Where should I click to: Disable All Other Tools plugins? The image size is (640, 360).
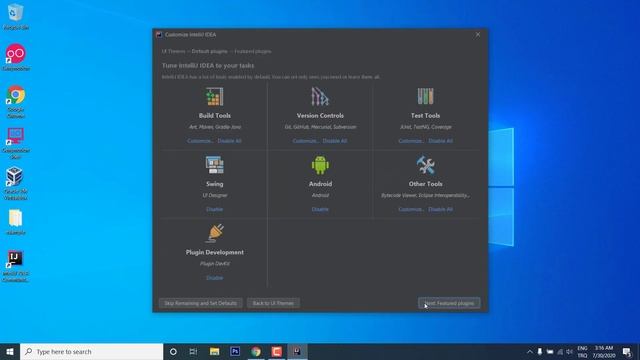tap(440, 209)
